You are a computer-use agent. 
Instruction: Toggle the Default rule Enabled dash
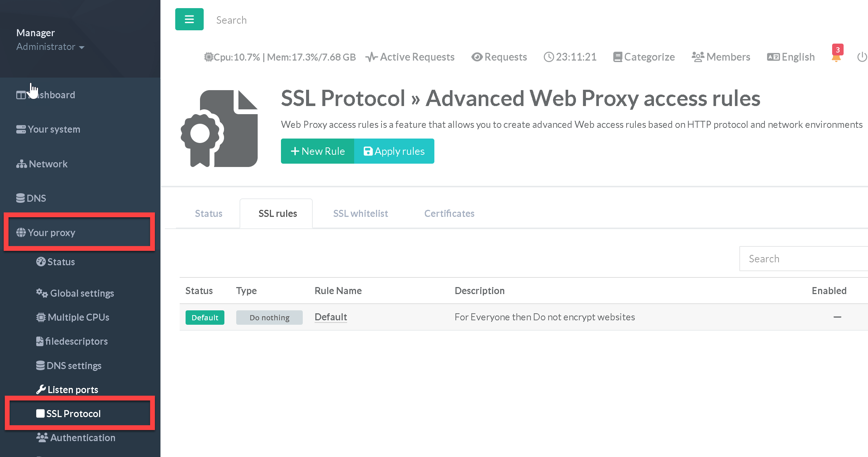(837, 317)
